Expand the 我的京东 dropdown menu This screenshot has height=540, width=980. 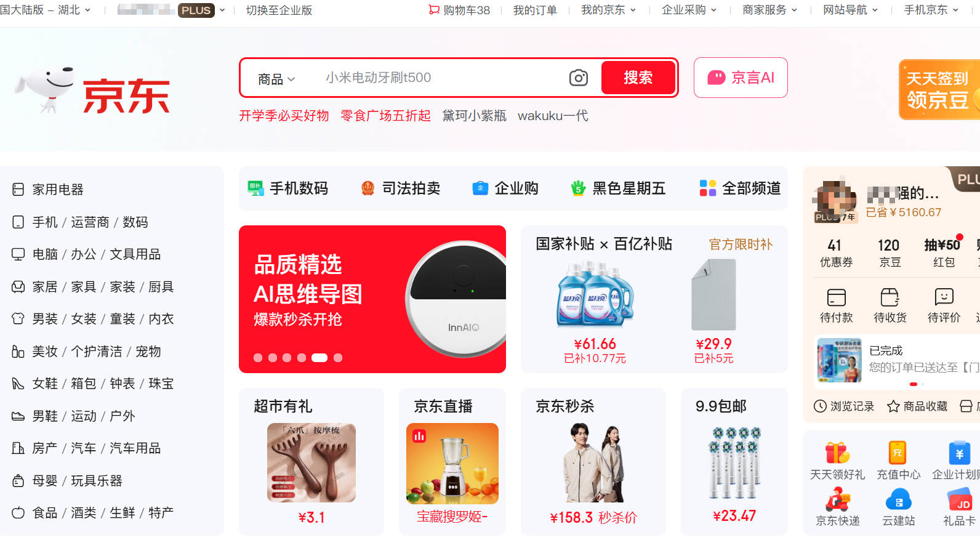pos(608,10)
